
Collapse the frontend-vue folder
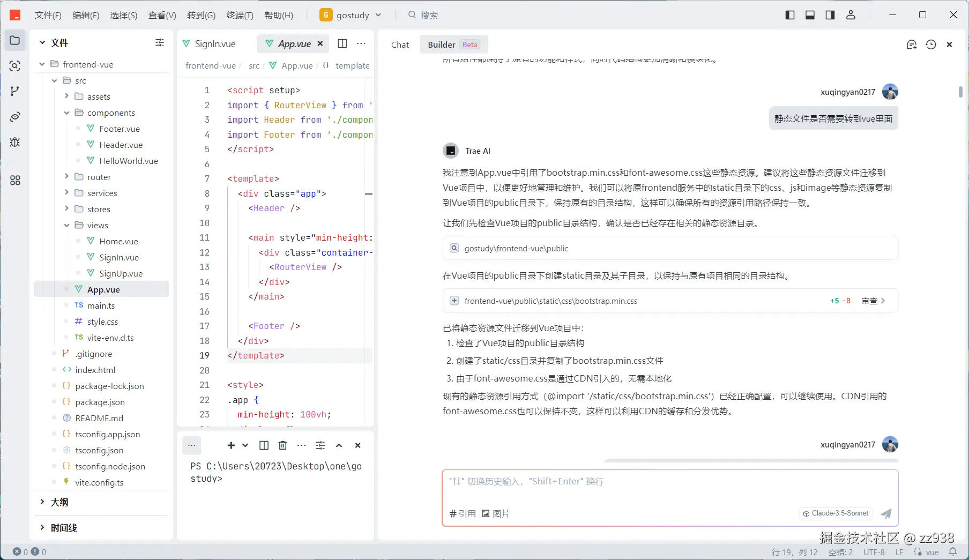[42, 64]
